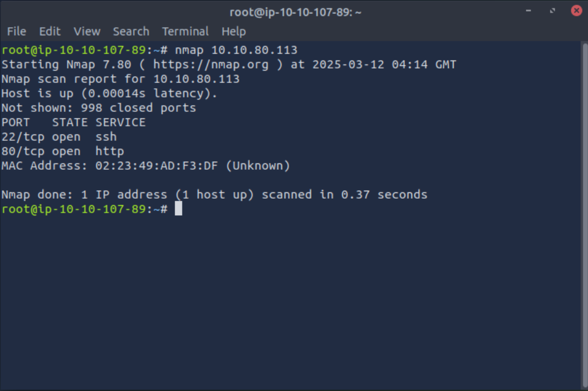Open the View menu
Viewport: 588px width, 391px height.
tap(87, 32)
